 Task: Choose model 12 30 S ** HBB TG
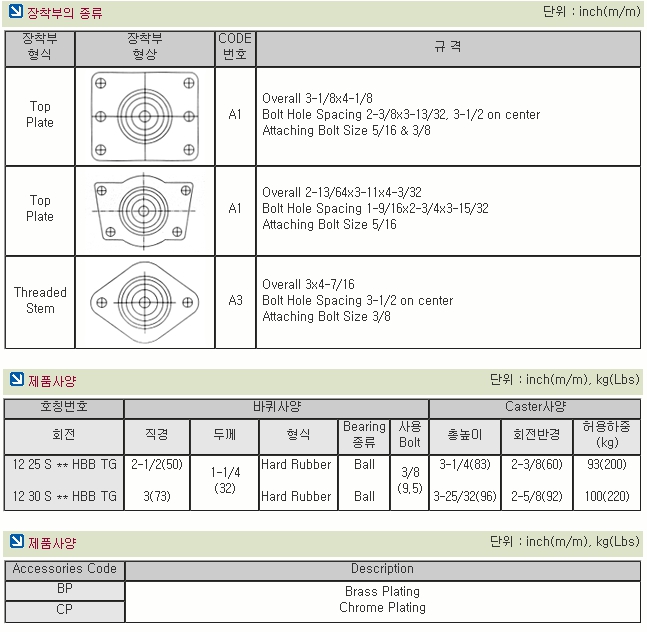pyautogui.click(x=64, y=496)
